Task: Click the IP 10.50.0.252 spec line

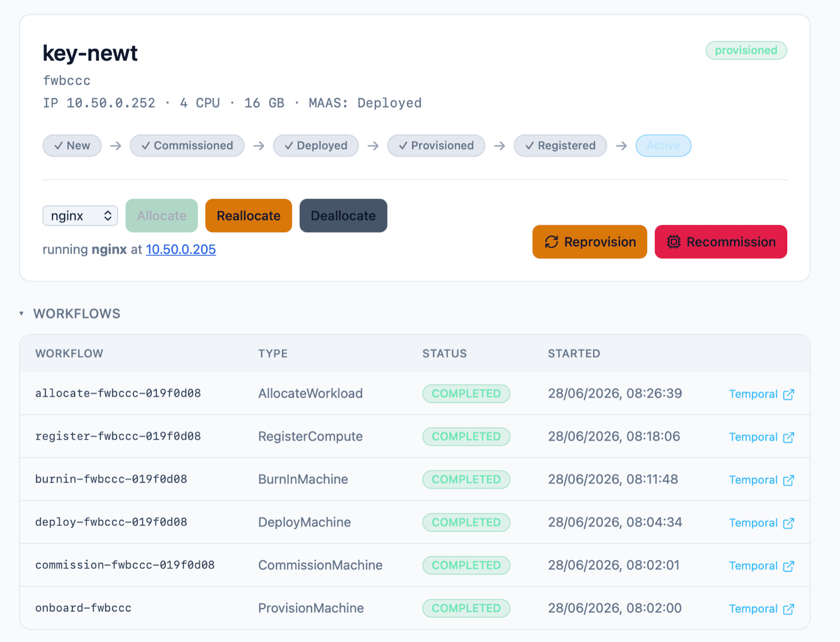Action: (232, 103)
